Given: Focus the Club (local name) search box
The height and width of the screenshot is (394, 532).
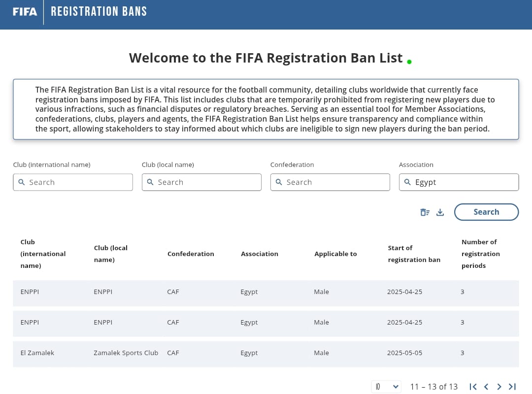Looking at the screenshot, I should point(207,182).
